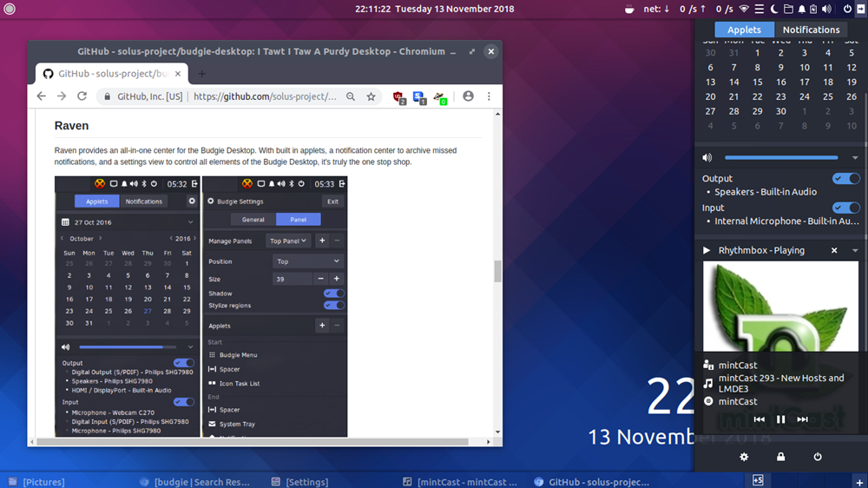Select the Applets tab in Raven
Screen dimensions: 868x488
coord(744,30)
